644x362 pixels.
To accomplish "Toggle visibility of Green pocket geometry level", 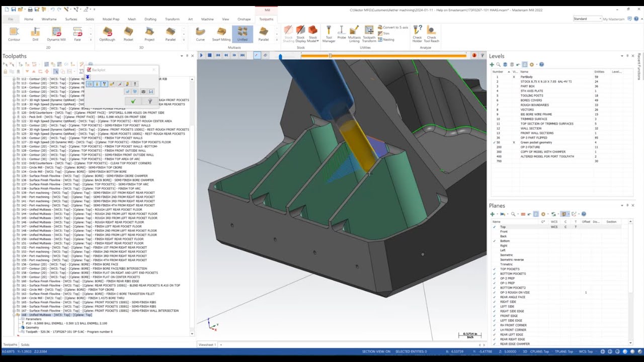I will pyautogui.click(x=514, y=142).
